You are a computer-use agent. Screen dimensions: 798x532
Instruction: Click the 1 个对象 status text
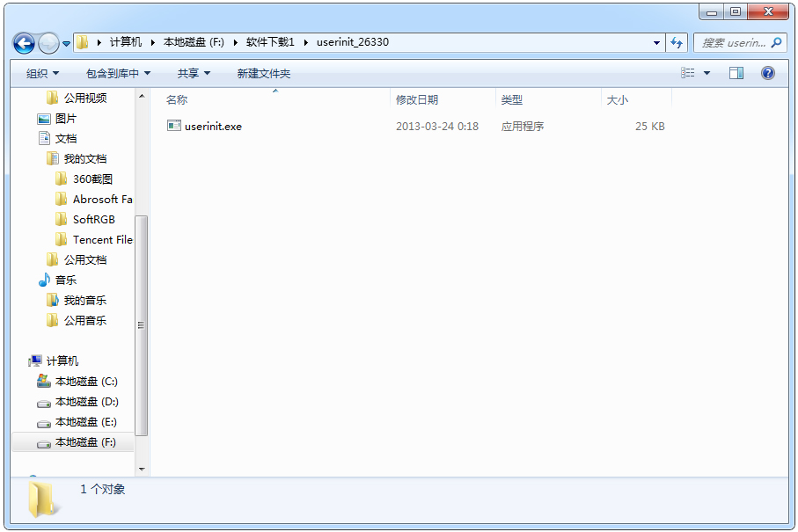click(102, 489)
